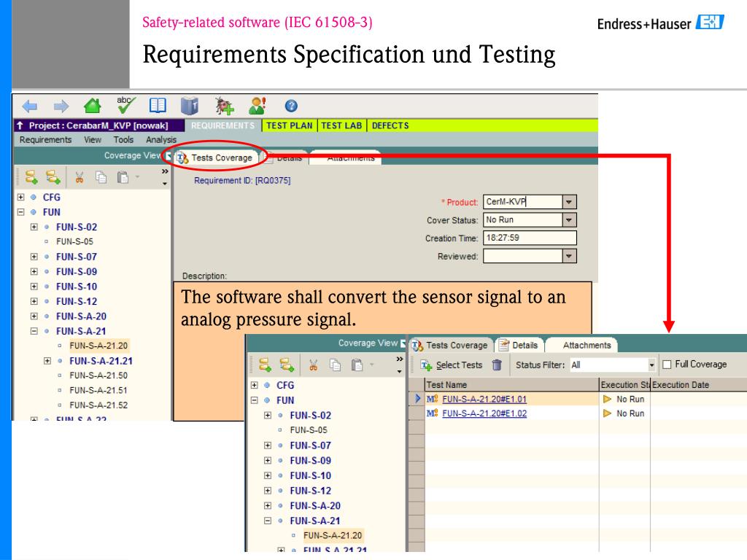Click the toolbar overflow chevron in lower tree

click(399, 359)
